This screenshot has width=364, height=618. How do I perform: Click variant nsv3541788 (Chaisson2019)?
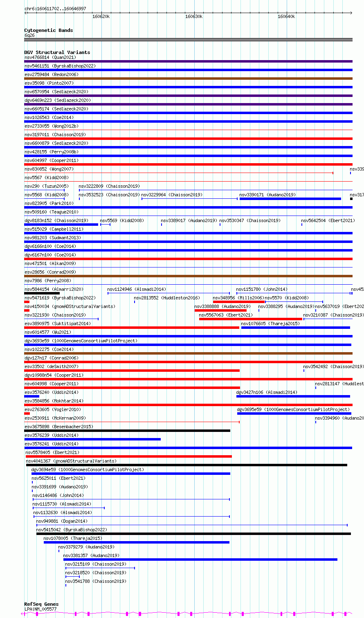click(96, 581)
